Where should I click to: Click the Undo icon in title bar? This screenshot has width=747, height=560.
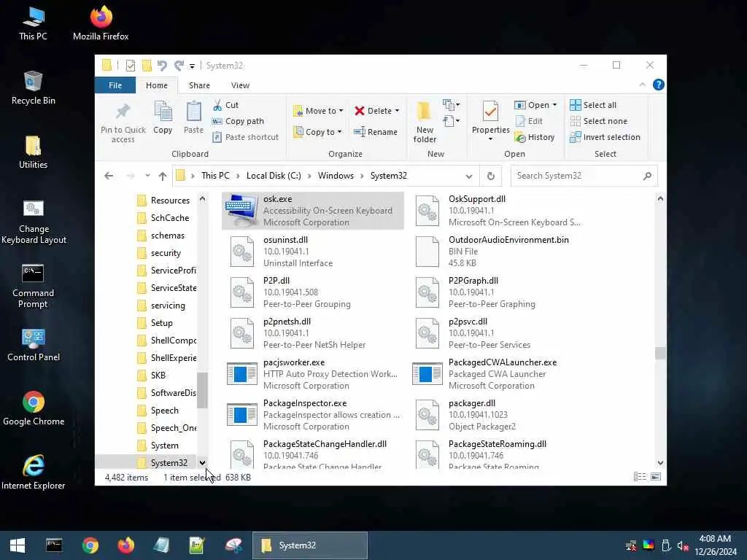(x=162, y=65)
